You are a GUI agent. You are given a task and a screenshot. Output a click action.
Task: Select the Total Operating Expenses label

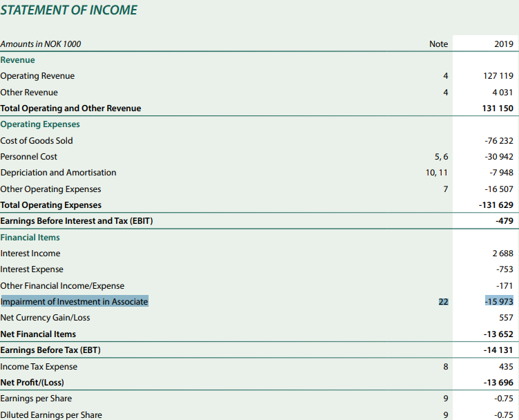pos(51,205)
